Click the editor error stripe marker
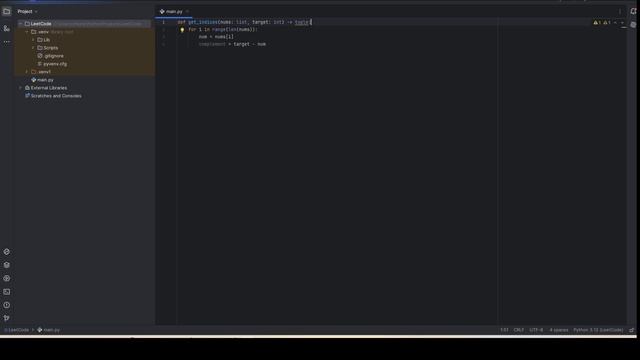The image size is (640, 360). [x=624, y=27]
